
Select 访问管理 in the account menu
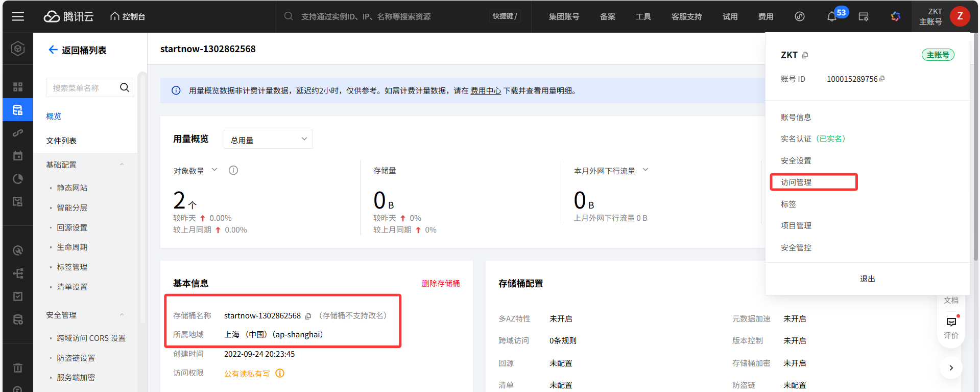796,182
